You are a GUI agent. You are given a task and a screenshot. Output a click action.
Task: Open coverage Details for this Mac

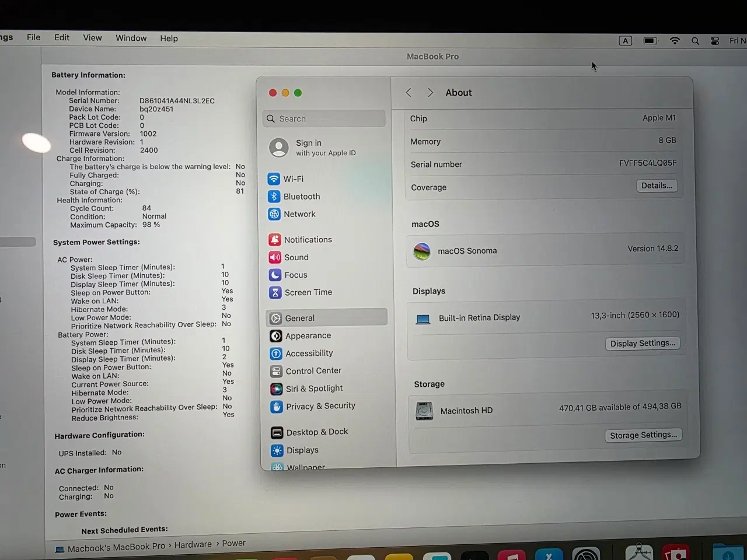tap(656, 185)
